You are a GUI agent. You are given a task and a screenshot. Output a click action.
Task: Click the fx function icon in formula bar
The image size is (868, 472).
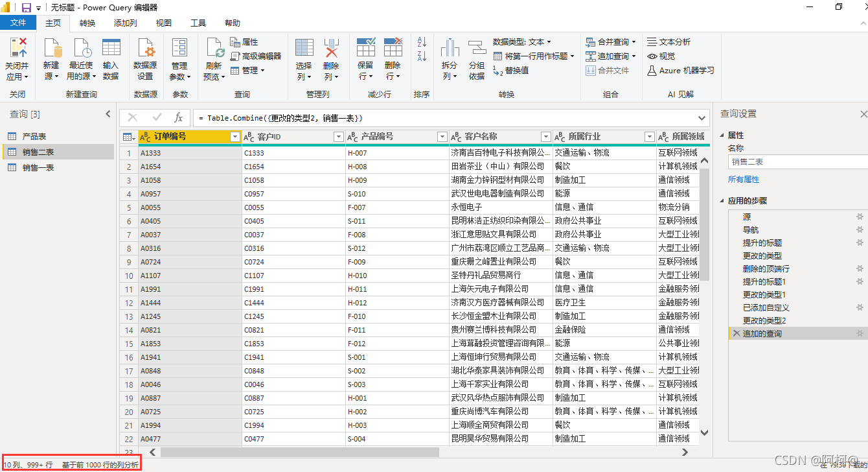(x=179, y=117)
